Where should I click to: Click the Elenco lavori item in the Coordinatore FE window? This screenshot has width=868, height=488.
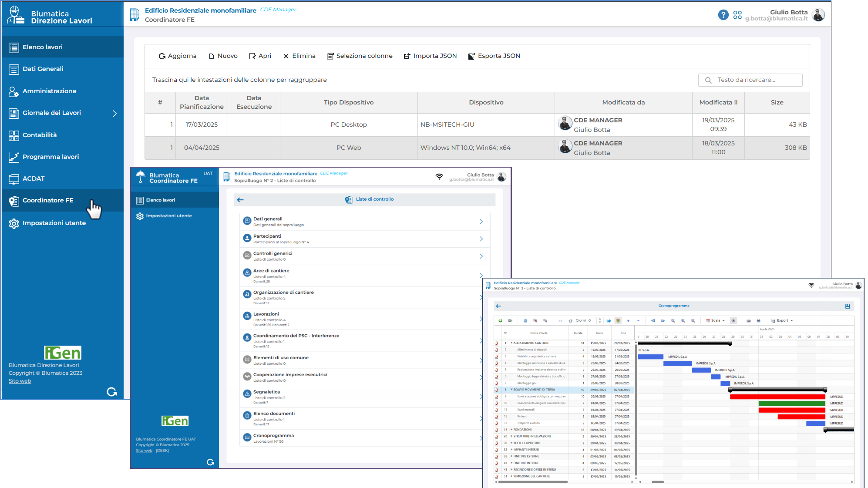[x=175, y=200]
